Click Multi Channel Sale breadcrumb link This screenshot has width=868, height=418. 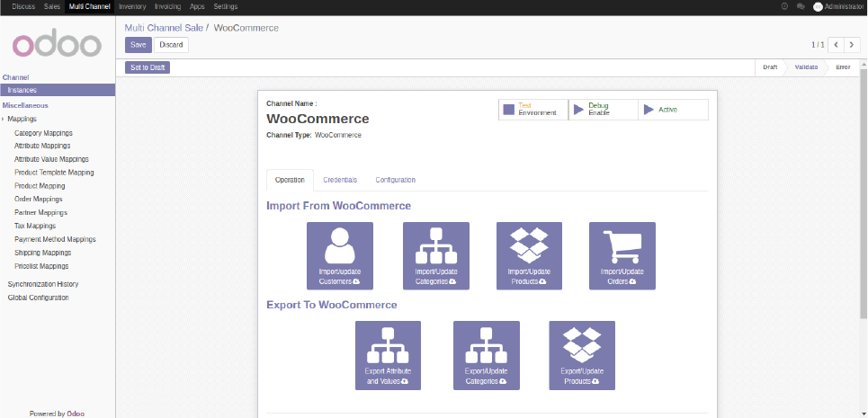[164, 28]
